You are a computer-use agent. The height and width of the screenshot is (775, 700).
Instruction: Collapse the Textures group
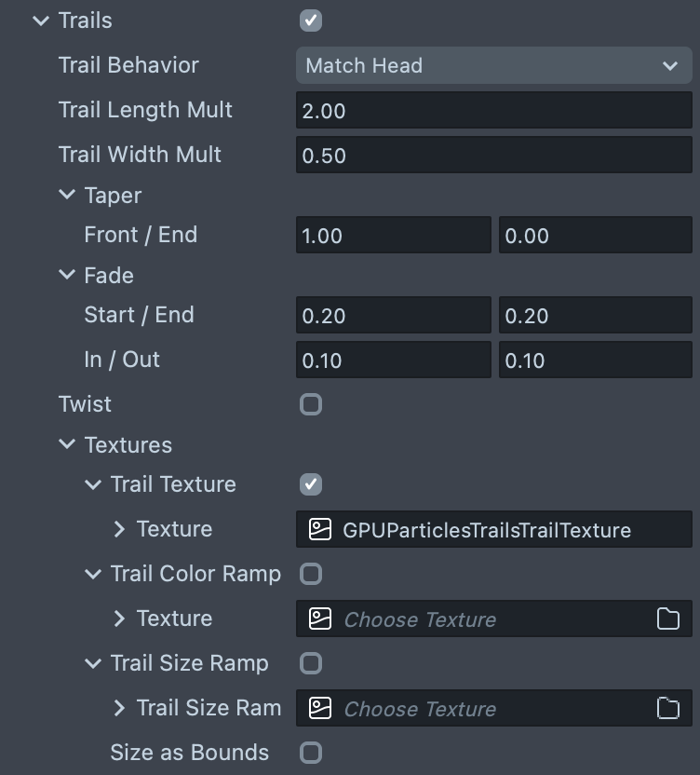66,445
